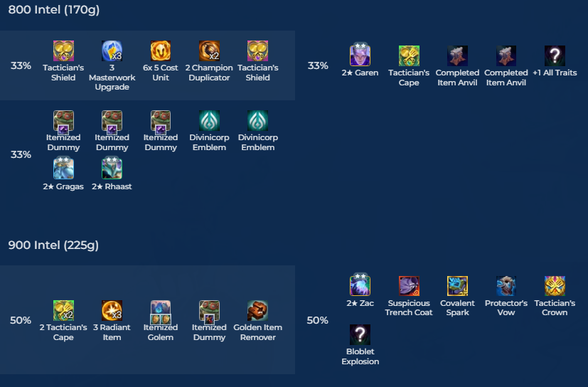Image resolution: width=588 pixels, height=387 pixels.
Task: Select the first Divinicorp Emblem icon
Action: tap(209, 120)
